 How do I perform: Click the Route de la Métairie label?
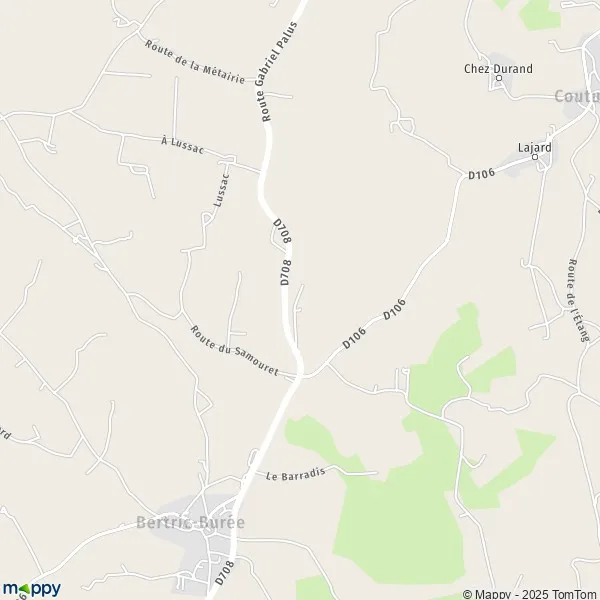tap(195, 62)
